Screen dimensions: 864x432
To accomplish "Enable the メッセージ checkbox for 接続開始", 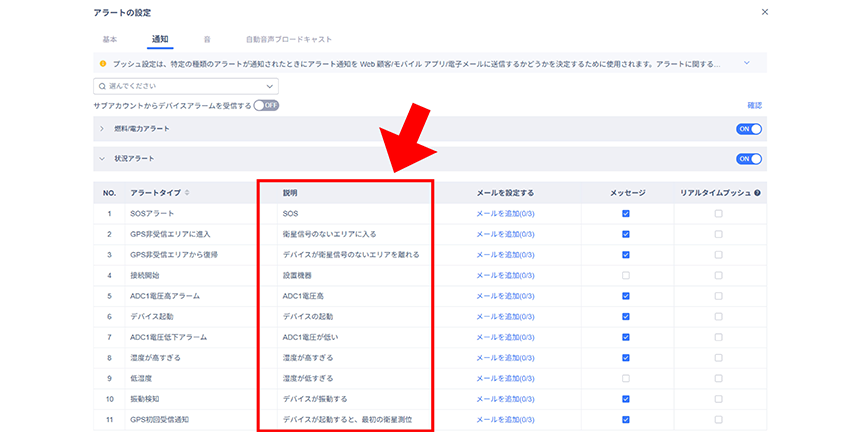I will (626, 275).
